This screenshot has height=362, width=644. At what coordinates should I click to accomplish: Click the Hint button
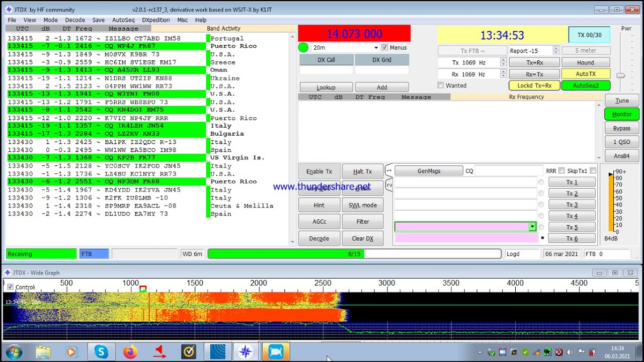(x=319, y=205)
